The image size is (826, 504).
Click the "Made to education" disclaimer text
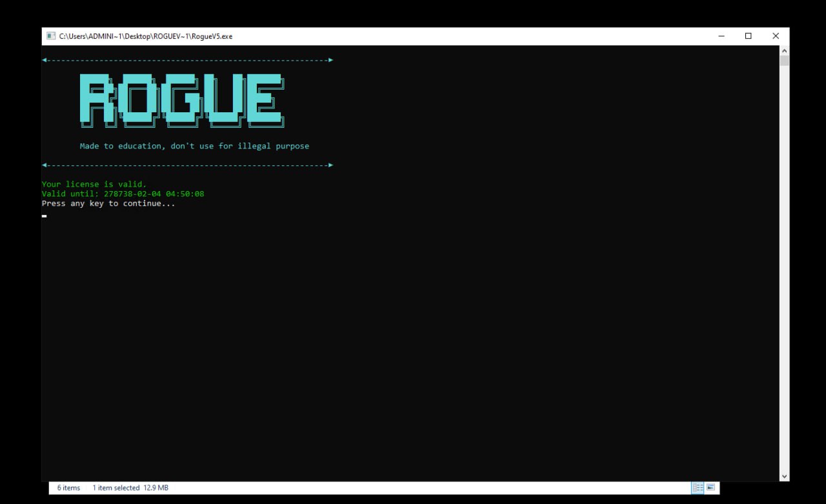194,146
